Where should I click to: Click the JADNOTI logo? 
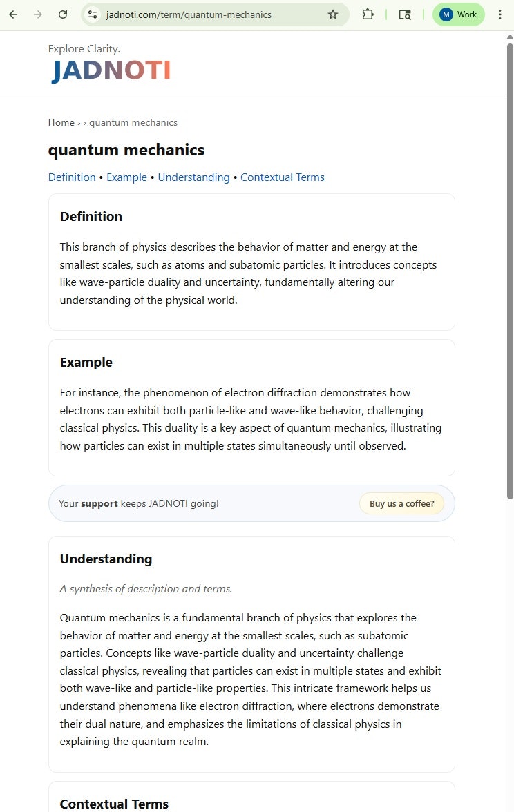click(110, 70)
